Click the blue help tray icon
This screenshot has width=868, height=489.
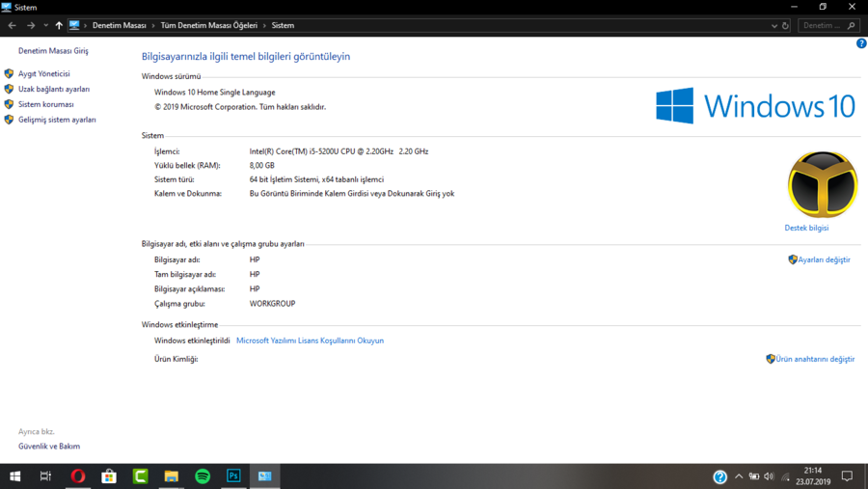point(719,476)
